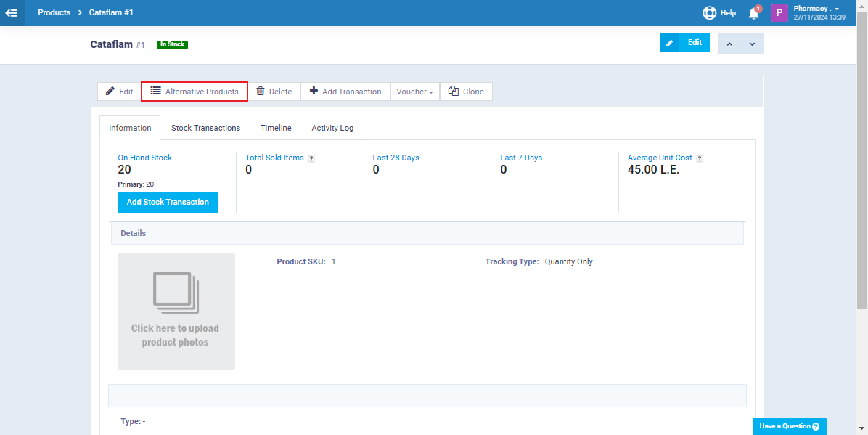This screenshot has width=868, height=435.
Task: Click the Product SKU label
Action: (x=301, y=261)
